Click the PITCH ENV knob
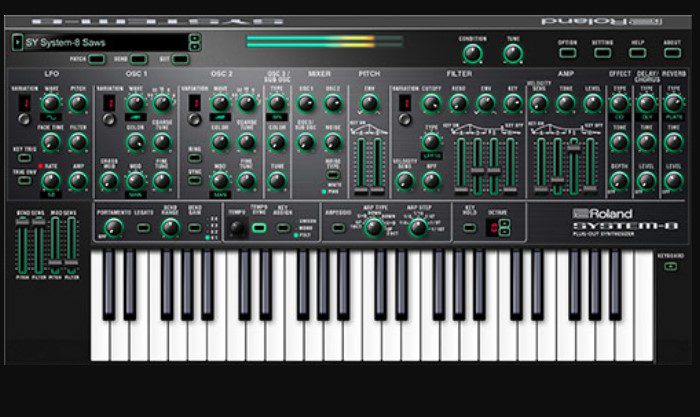This screenshot has width=700, height=417. click(x=369, y=103)
